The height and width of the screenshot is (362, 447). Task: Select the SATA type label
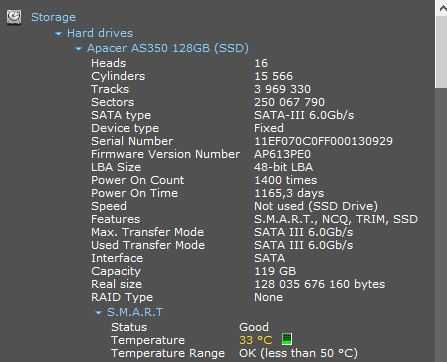(121, 115)
